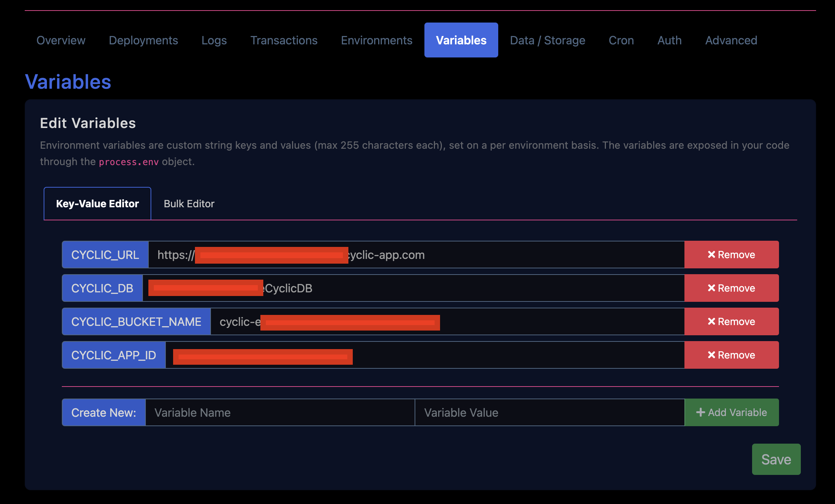View the Transactions tab
This screenshot has width=835, height=504.
(284, 40)
